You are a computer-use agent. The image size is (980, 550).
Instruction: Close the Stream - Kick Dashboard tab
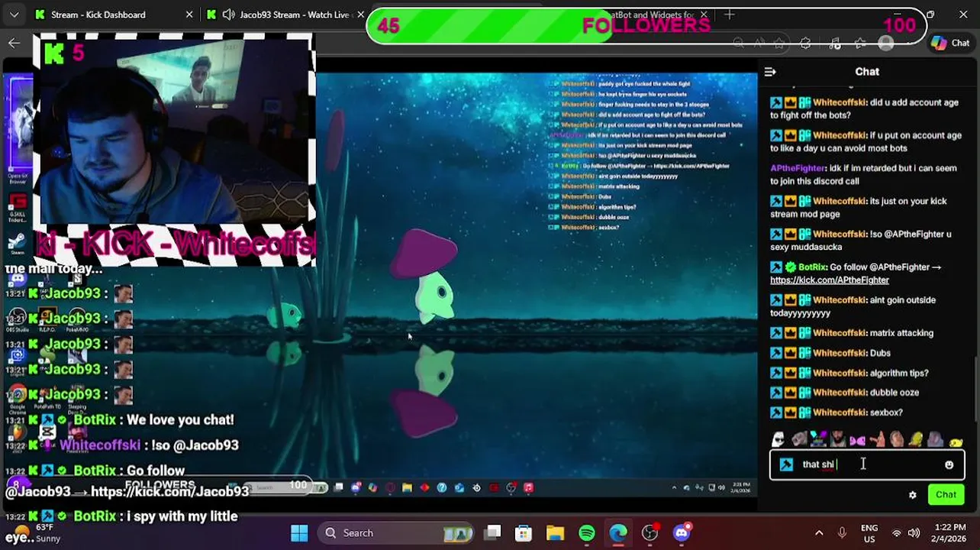point(189,15)
